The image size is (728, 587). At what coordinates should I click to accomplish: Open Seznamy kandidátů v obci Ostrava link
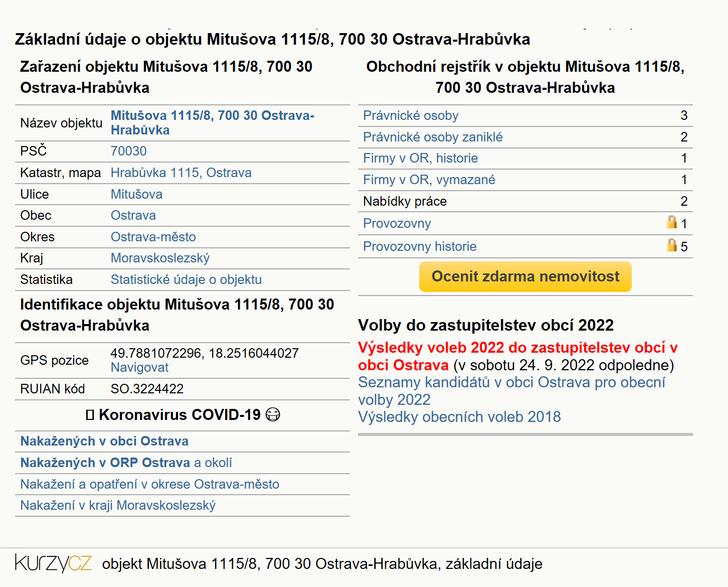(x=511, y=391)
